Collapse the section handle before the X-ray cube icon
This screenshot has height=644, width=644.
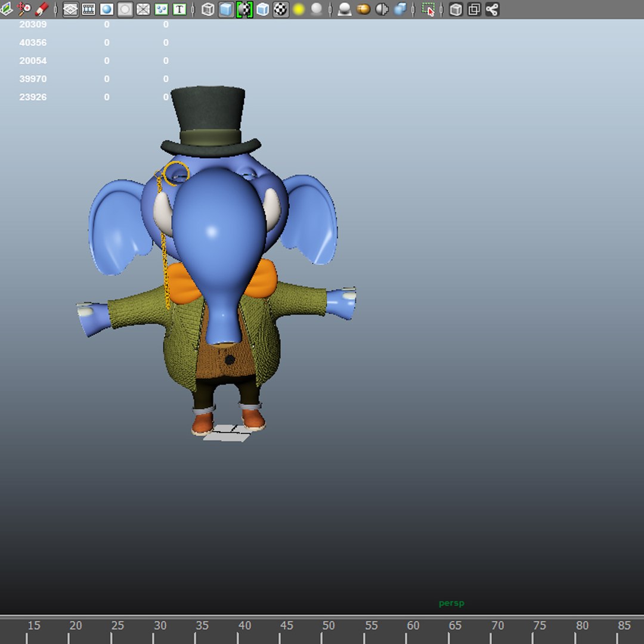pos(441,9)
